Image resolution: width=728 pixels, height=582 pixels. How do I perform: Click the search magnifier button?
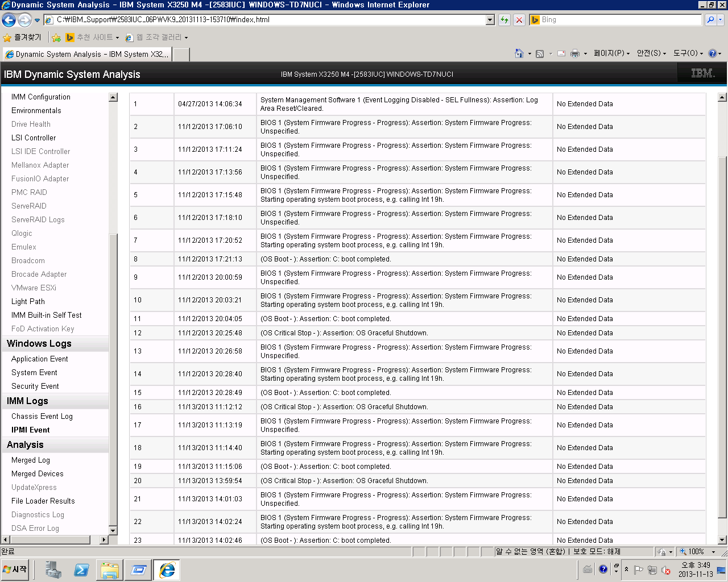tap(710, 20)
